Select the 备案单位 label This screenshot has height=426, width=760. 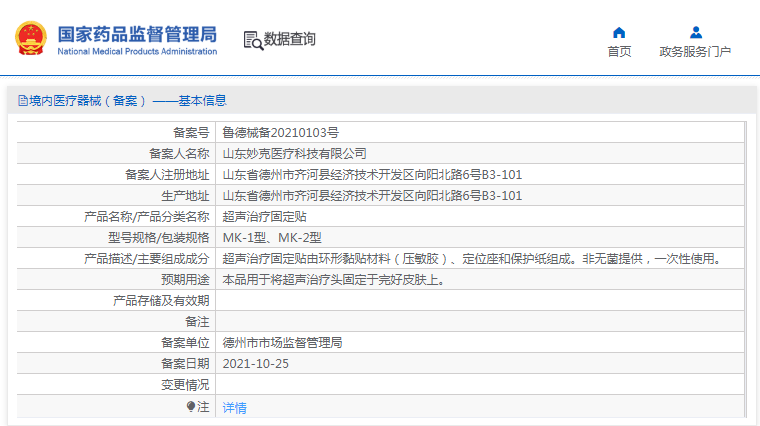pyautogui.click(x=185, y=343)
